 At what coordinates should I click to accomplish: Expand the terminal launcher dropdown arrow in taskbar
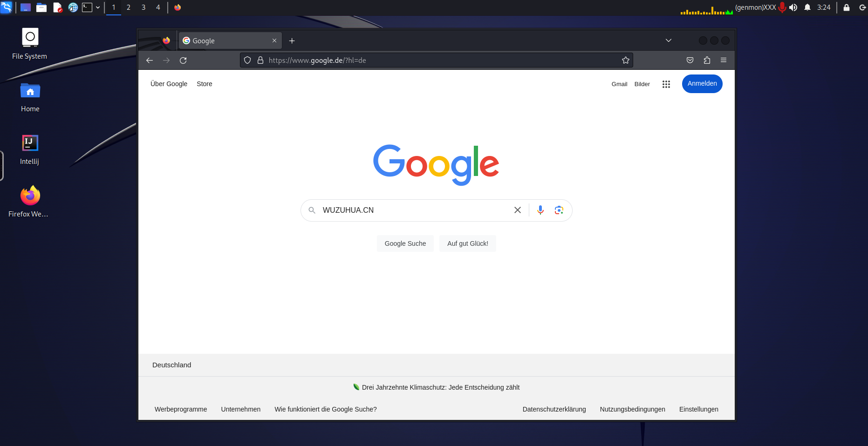97,7
